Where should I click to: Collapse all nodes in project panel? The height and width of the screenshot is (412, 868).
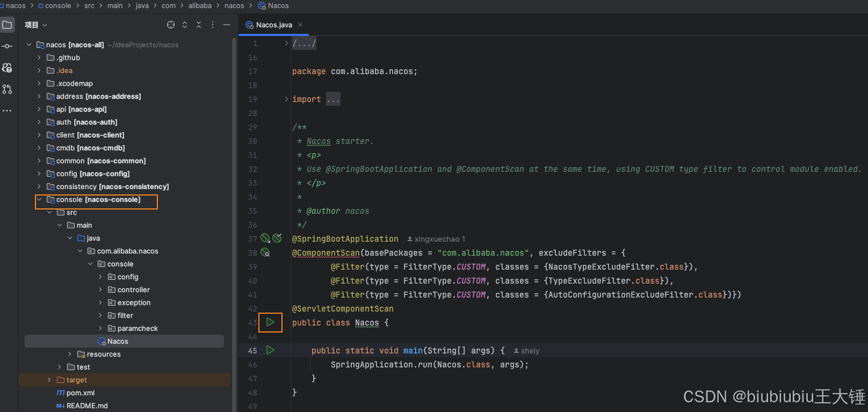(x=199, y=25)
